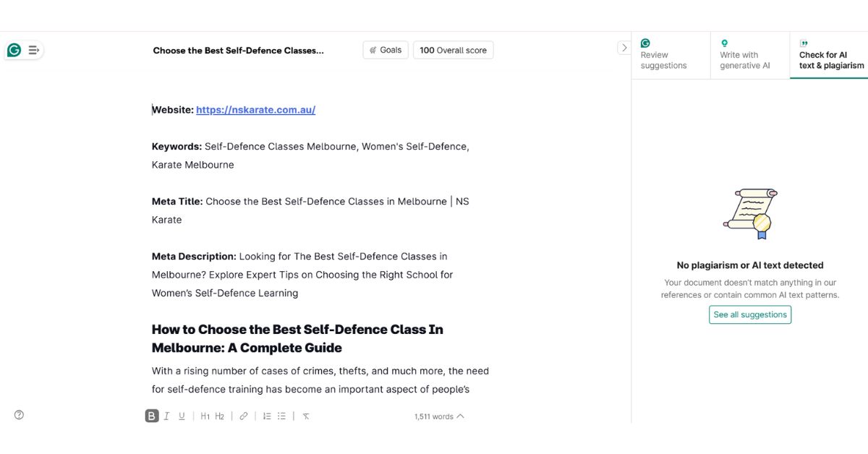
Task: Click the paragraph starting With a rising number
Action: click(x=320, y=380)
